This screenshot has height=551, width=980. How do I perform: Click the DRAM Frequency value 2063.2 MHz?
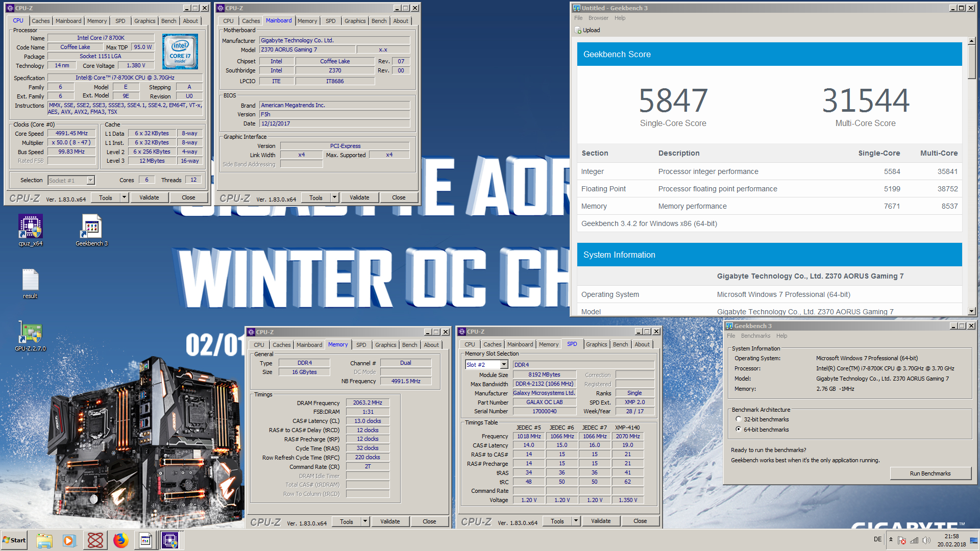(367, 403)
